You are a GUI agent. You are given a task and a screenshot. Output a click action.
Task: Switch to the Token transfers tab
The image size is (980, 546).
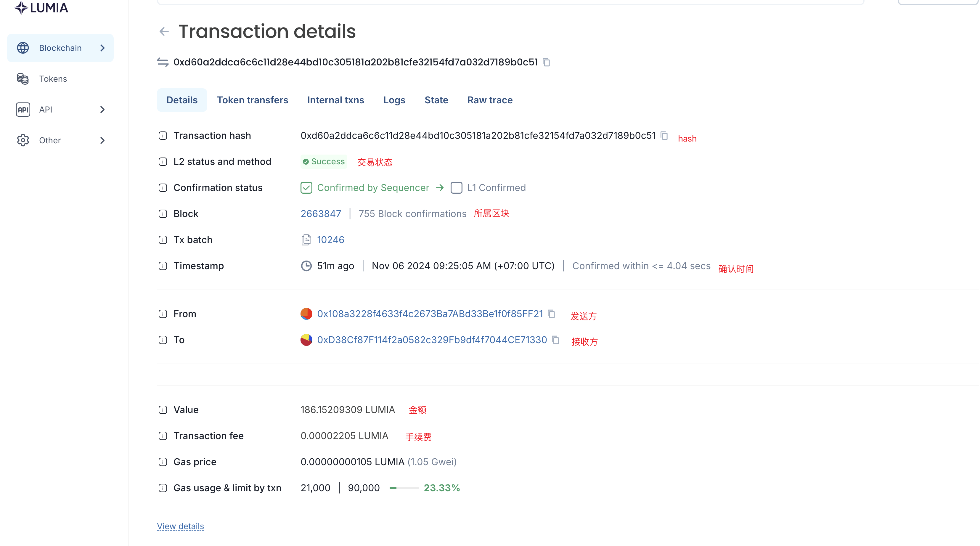pos(253,100)
